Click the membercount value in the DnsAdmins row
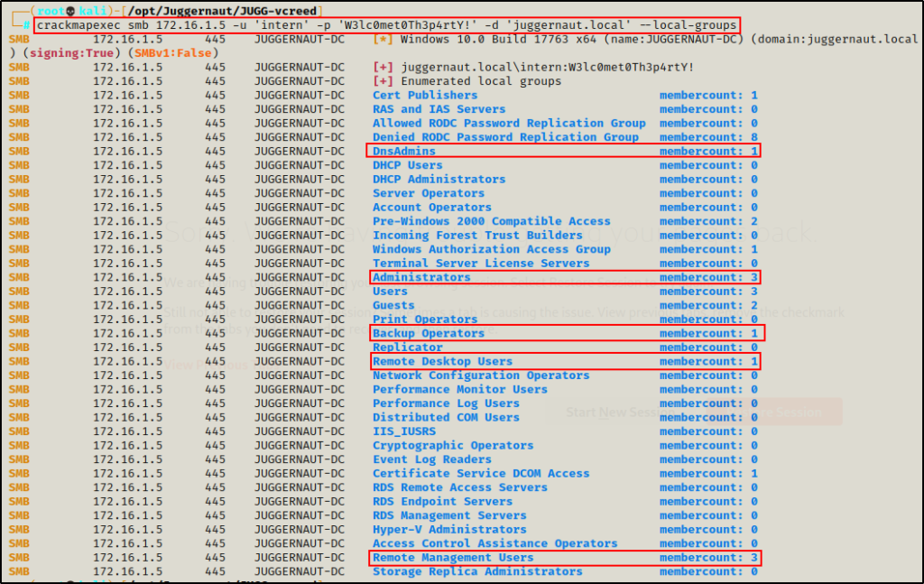 (753, 152)
